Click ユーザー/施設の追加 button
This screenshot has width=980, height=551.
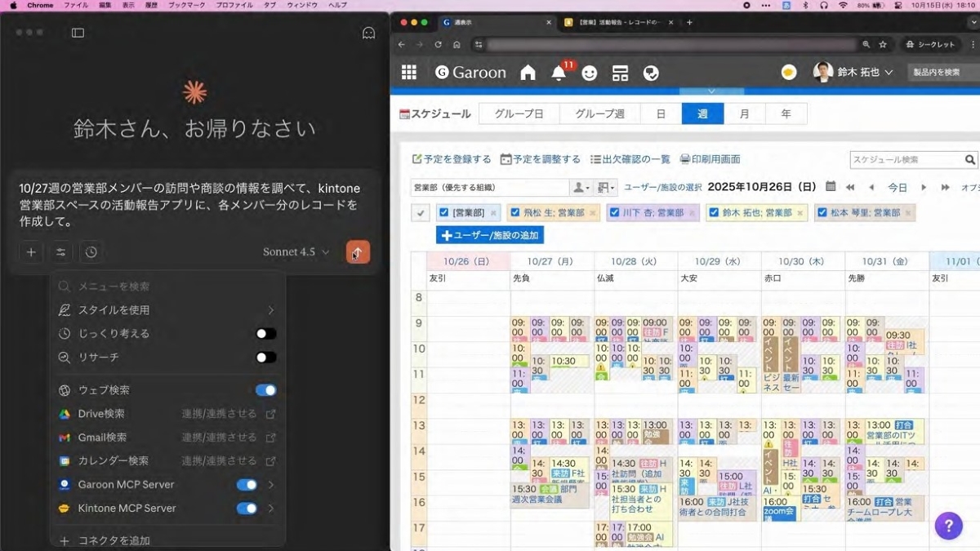[x=489, y=235]
